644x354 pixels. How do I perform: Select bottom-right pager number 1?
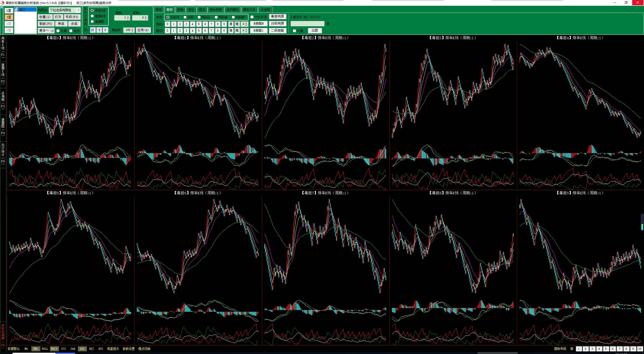(x=579, y=349)
